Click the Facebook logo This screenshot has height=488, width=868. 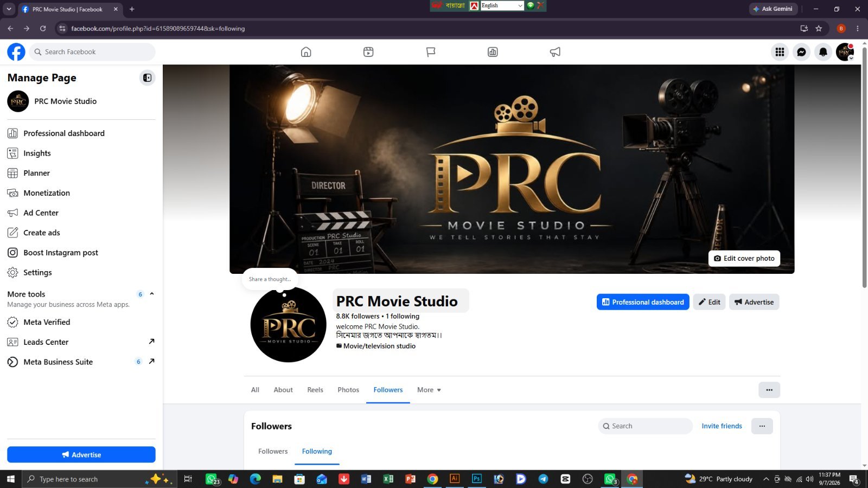tap(16, 52)
